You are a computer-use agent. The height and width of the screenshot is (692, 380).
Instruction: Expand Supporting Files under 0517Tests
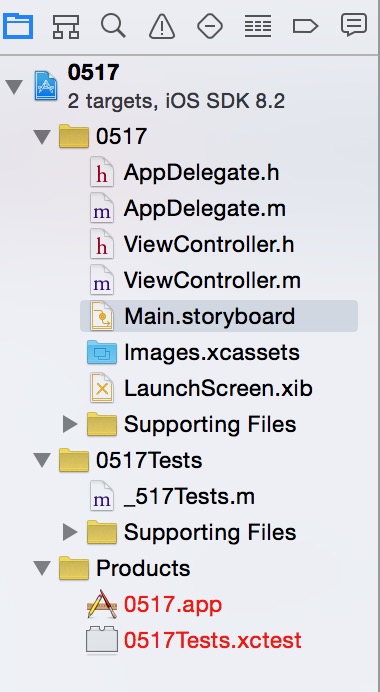pyautogui.click(x=71, y=532)
